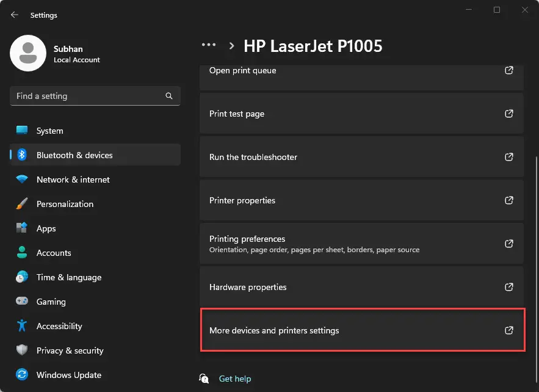Run the troubleshooter

(361, 157)
